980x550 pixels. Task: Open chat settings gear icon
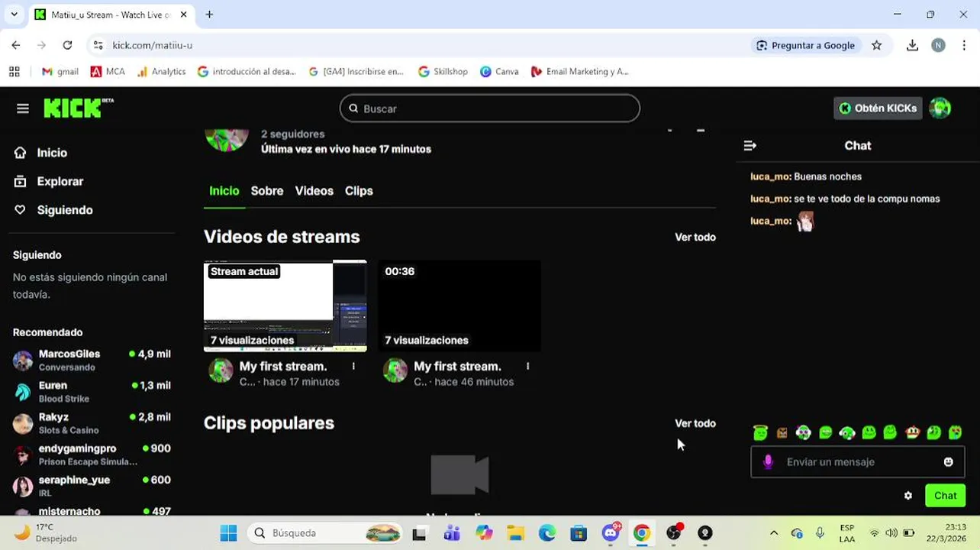tap(907, 496)
